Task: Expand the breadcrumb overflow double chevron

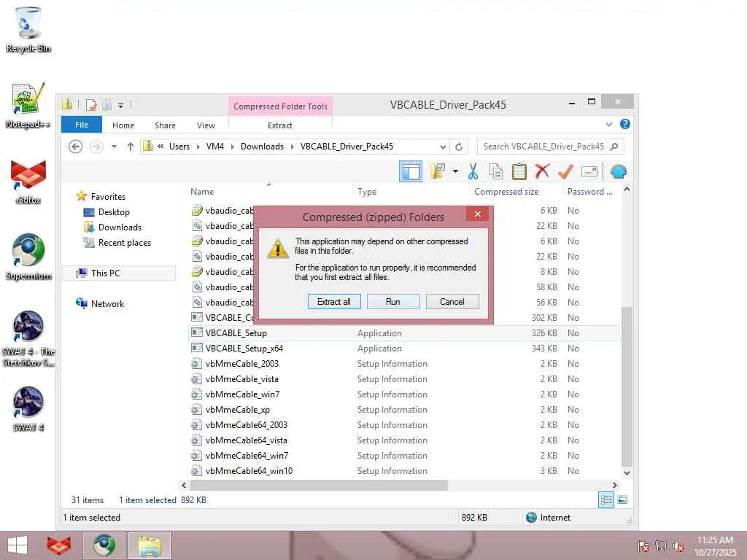Action: coord(160,146)
